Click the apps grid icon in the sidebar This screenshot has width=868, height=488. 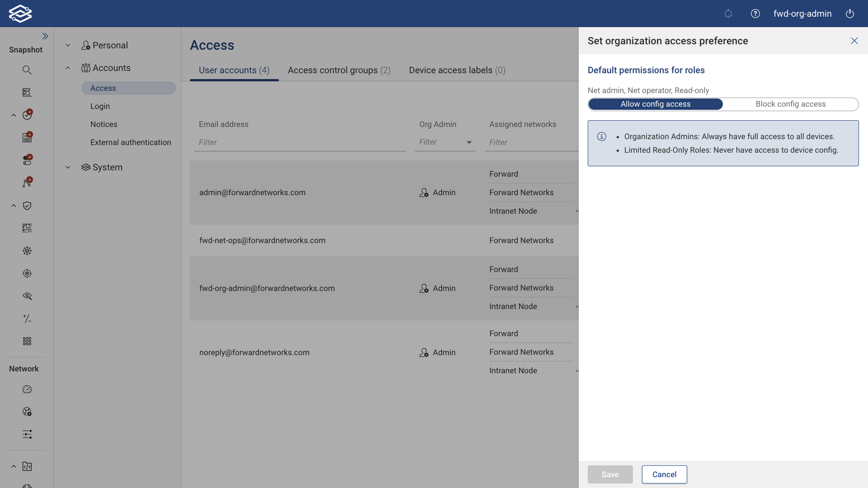click(x=27, y=341)
